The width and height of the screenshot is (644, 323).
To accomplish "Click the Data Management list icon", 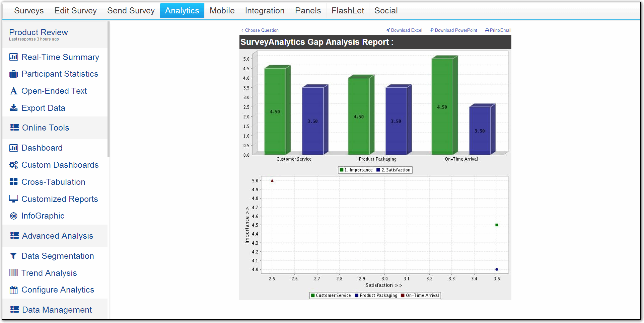I will pyautogui.click(x=14, y=309).
